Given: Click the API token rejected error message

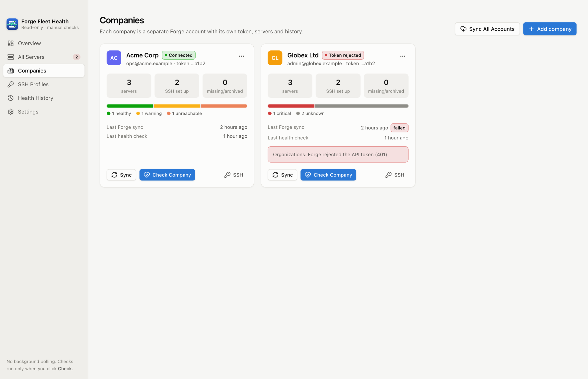Looking at the screenshot, I should coord(338,154).
